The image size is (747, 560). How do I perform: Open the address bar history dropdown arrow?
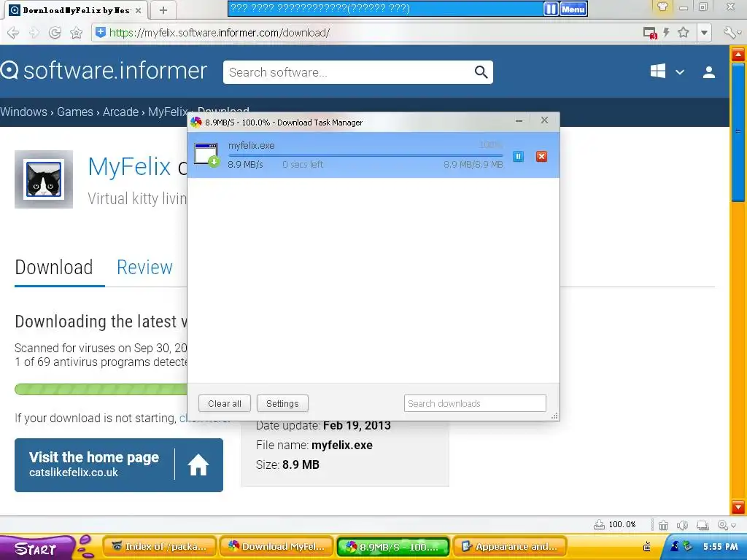coord(704,33)
